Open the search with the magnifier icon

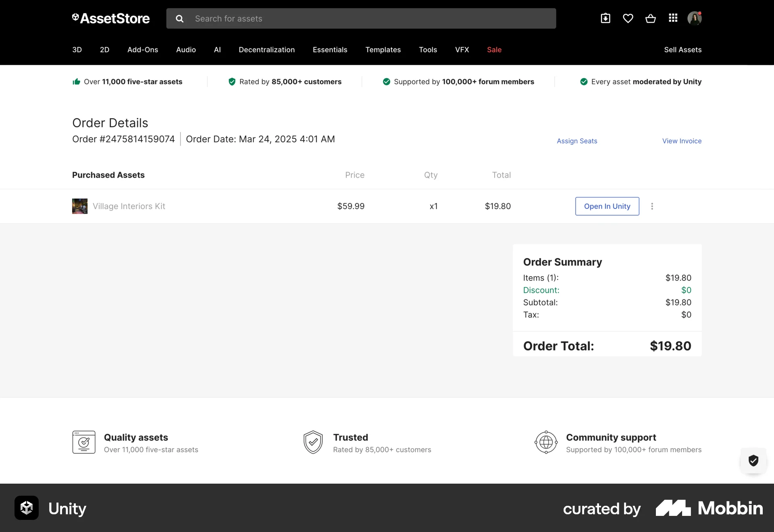tap(179, 19)
